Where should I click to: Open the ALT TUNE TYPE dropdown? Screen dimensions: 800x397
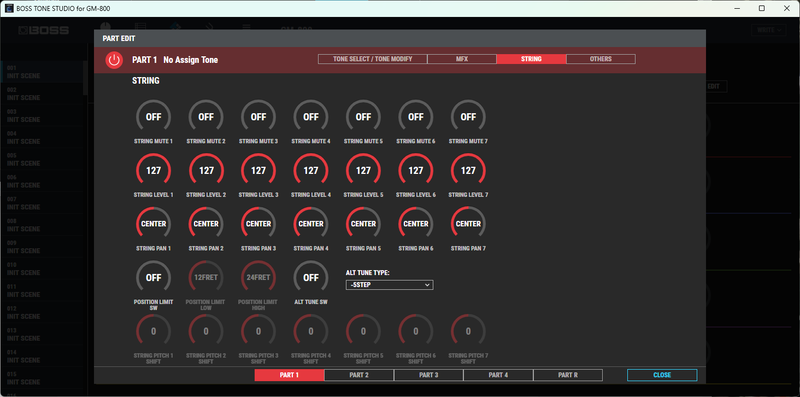[x=389, y=285]
